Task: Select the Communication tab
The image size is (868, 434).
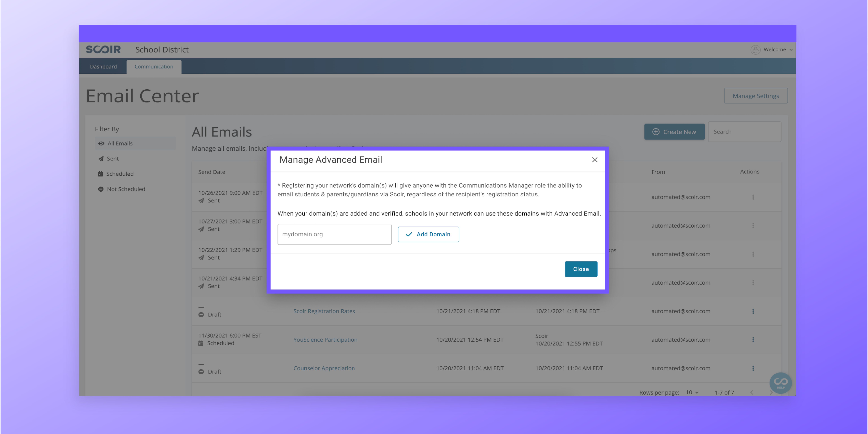Action: pyautogui.click(x=154, y=66)
